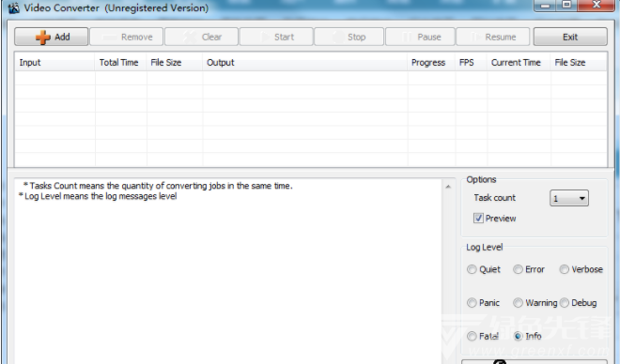Click the Clear toolbar button
Screen dimensions: 620x364
coord(201,37)
